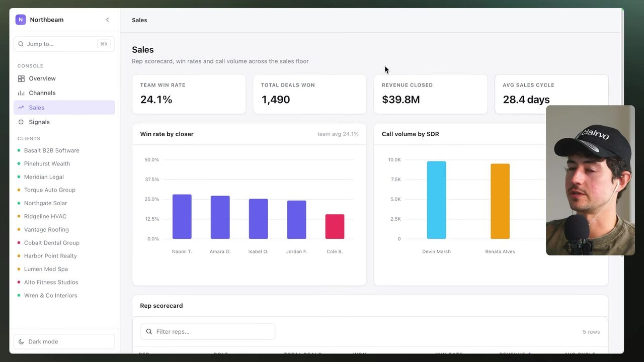This screenshot has width=644, height=362.
Task: Click the Avg Sales Cycle card
Action: click(x=551, y=94)
